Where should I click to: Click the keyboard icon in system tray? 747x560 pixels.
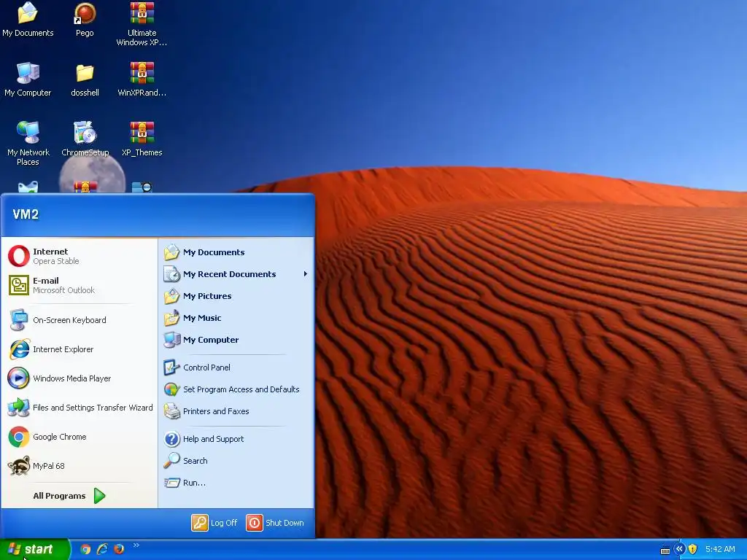tap(665, 550)
